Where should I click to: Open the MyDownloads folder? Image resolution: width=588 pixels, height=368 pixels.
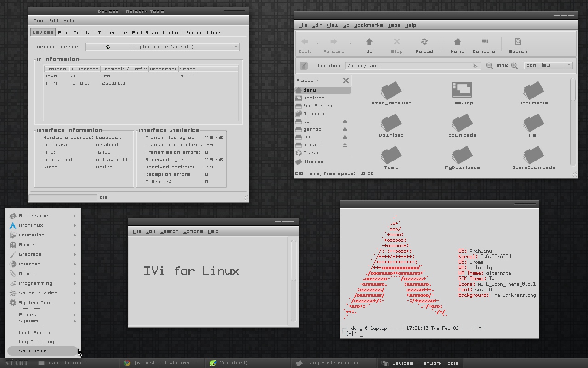point(462,158)
